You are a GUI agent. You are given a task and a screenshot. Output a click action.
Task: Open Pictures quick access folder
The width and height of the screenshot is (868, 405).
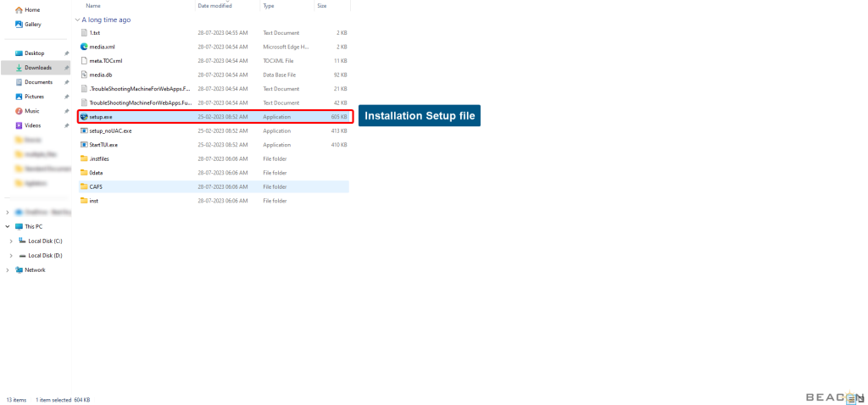pos(36,97)
